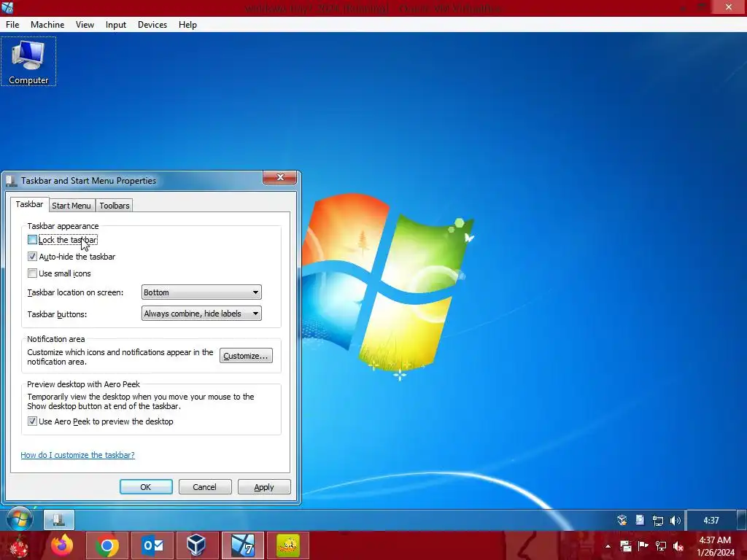Open VirtualBox Manager from the host taskbar
The image size is (747, 560).
pos(196,545)
